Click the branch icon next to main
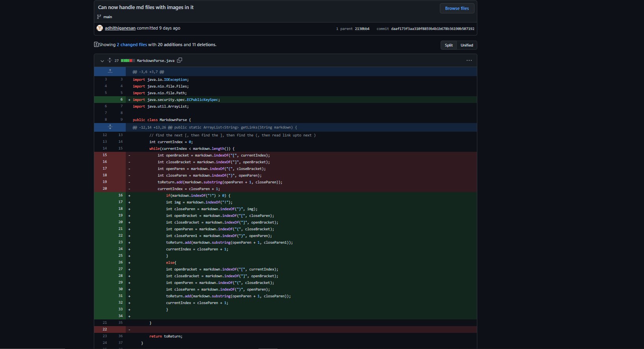The image size is (644, 349). pyautogui.click(x=99, y=17)
